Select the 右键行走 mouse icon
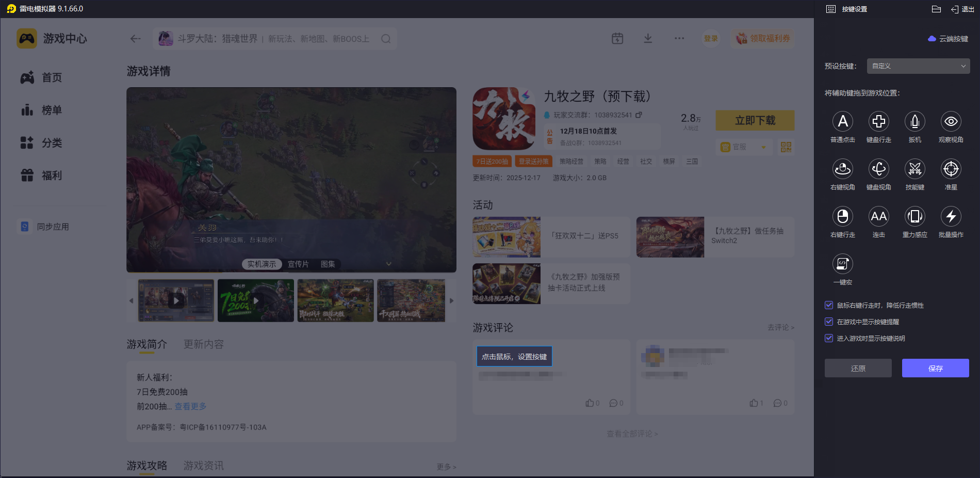 [842, 216]
